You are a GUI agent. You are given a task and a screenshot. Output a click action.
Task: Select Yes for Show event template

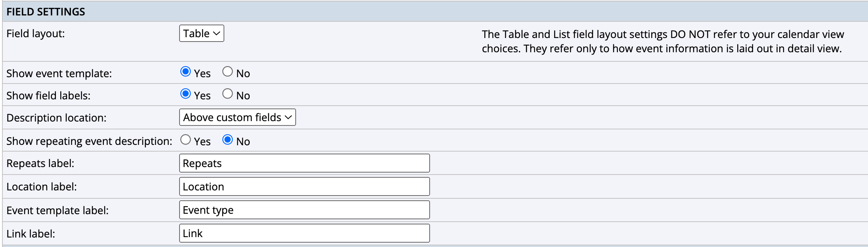(x=185, y=72)
